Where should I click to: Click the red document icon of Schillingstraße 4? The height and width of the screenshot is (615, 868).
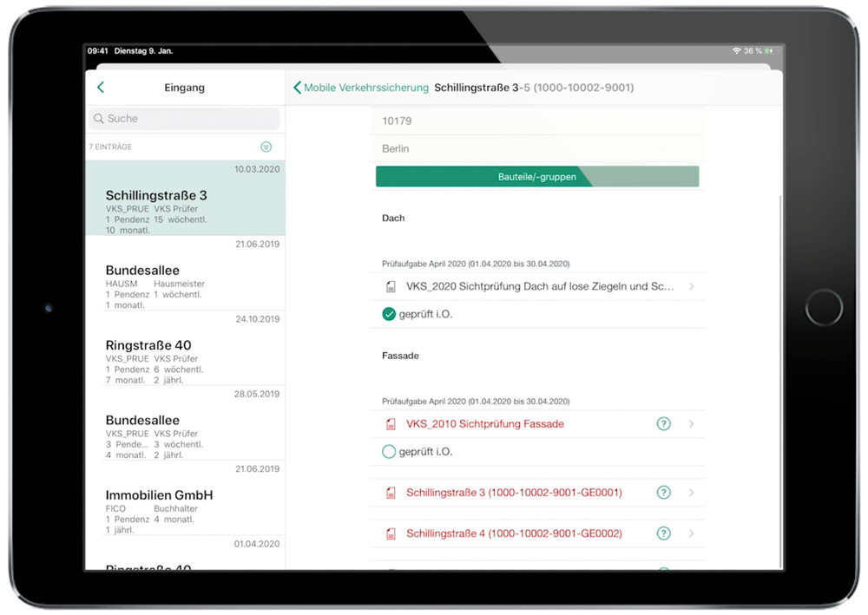391,533
